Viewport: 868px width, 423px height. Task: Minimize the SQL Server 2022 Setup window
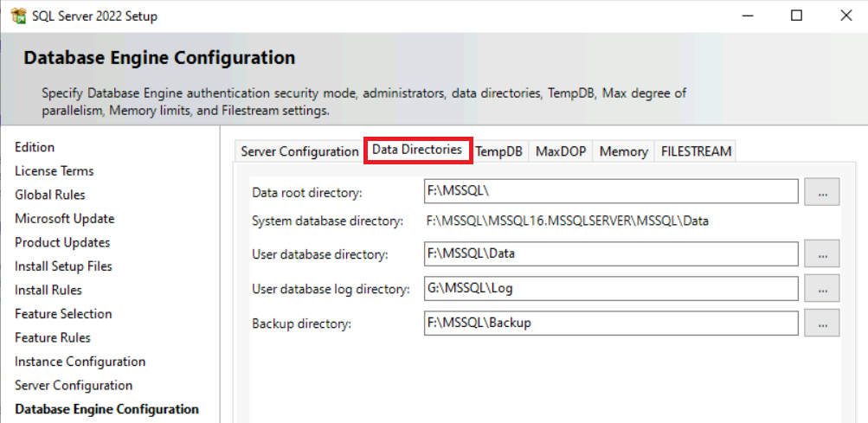[x=747, y=16]
